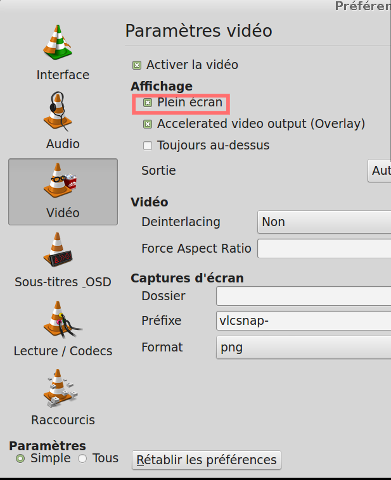391x480 pixels.
Task: Click the Vidéo cone icon with glasses
Action: coord(60,180)
